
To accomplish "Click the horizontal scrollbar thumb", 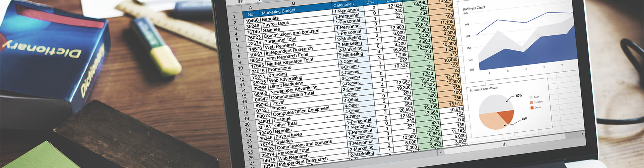I will click(x=504, y=144).
